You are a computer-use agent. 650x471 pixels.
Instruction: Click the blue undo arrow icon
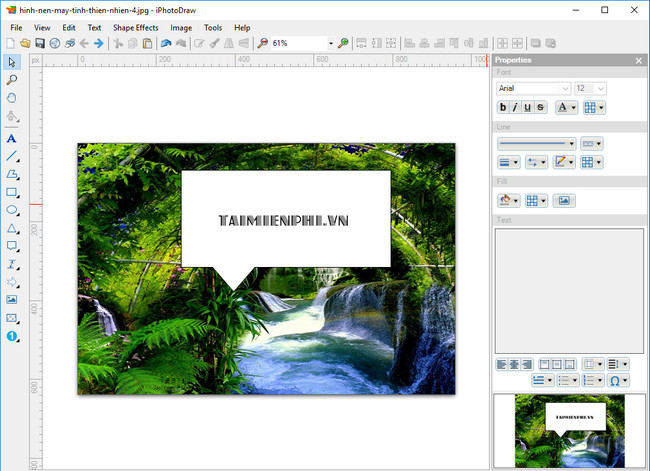pyautogui.click(x=166, y=43)
